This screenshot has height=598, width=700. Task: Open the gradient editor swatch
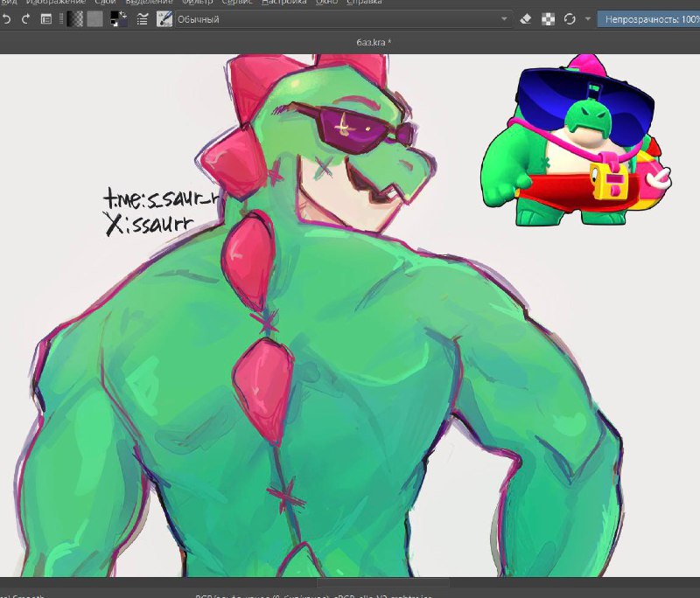pos(74,19)
